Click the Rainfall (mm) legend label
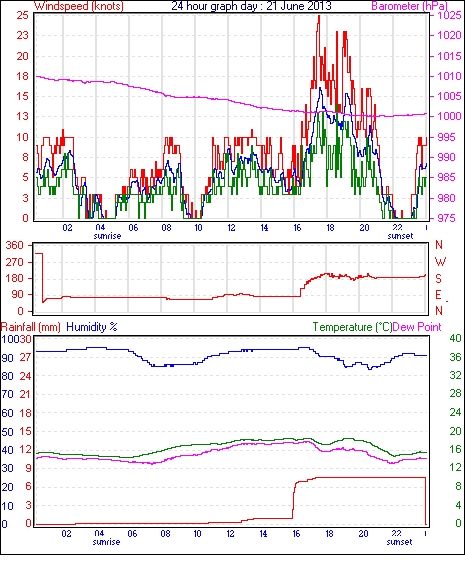 coord(31,327)
